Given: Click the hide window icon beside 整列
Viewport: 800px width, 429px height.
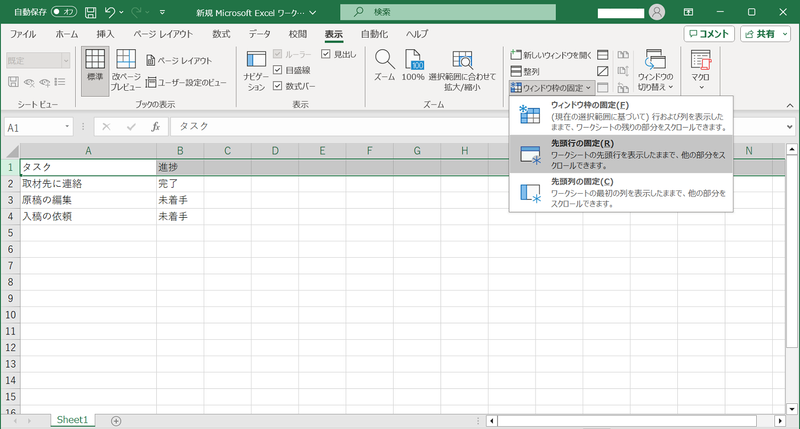Looking at the screenshot, I should tap(603, 71).
